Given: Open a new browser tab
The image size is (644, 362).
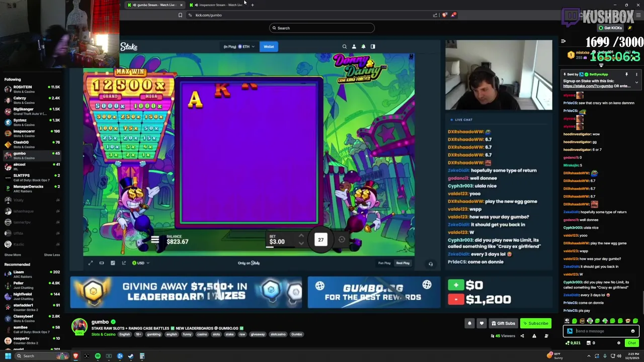Looking at the screenshot, I should click(253, 5).
